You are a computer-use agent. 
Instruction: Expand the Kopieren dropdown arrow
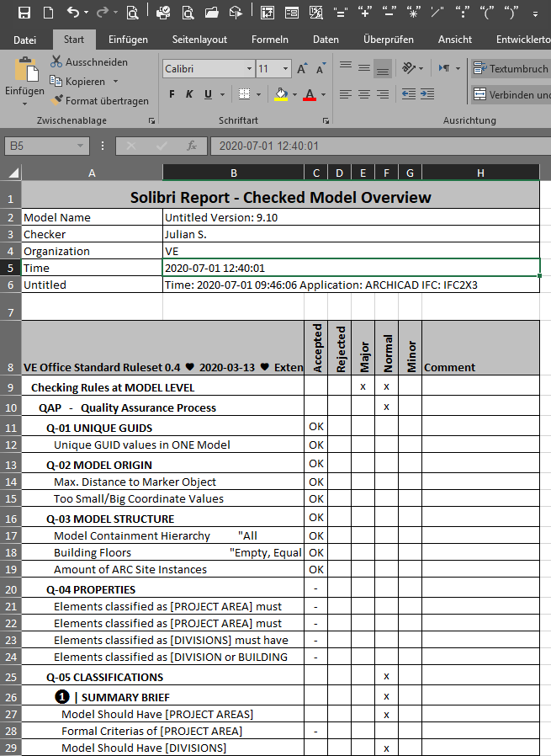[x=115, y=82]
